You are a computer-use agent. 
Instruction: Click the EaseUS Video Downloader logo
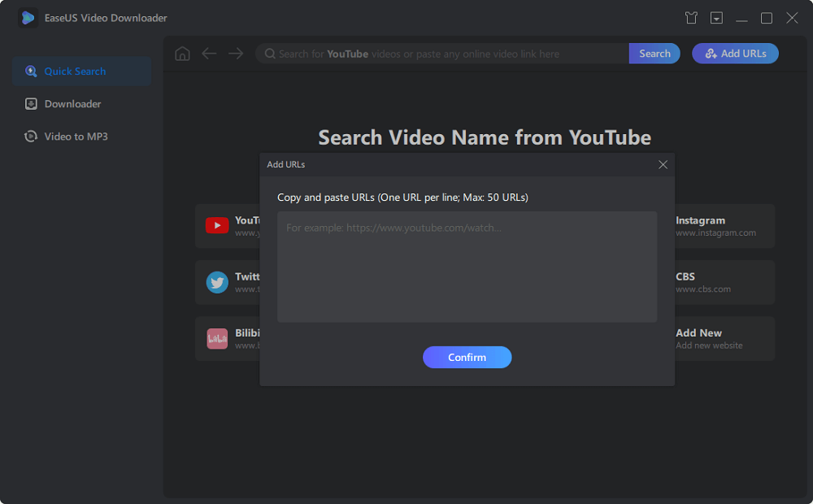(28, 18)
